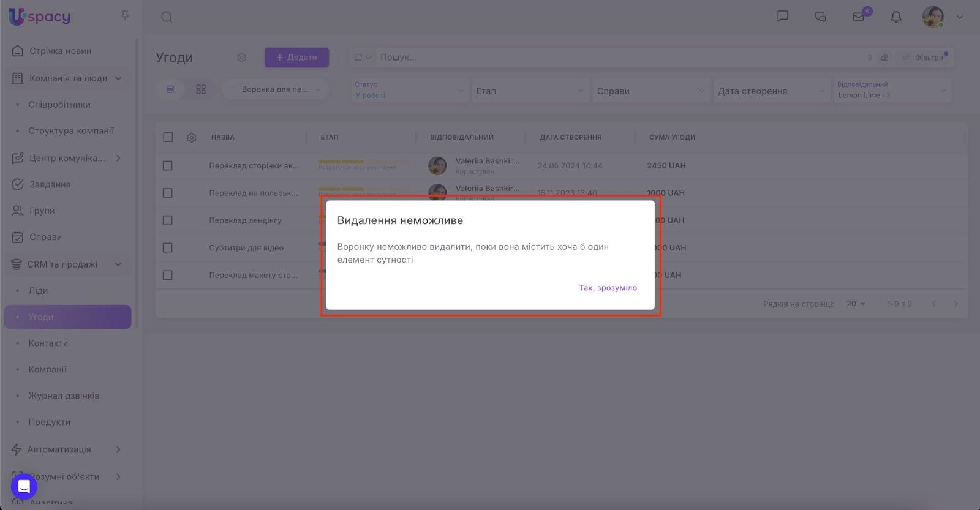
Task: Open table column settings gear
Action: click(192, 138)
